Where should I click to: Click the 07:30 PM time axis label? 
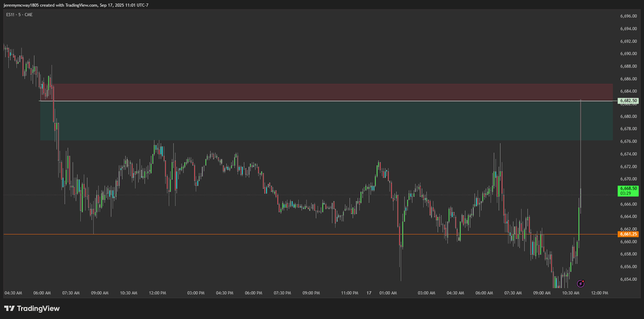click(x=282, y=293)
